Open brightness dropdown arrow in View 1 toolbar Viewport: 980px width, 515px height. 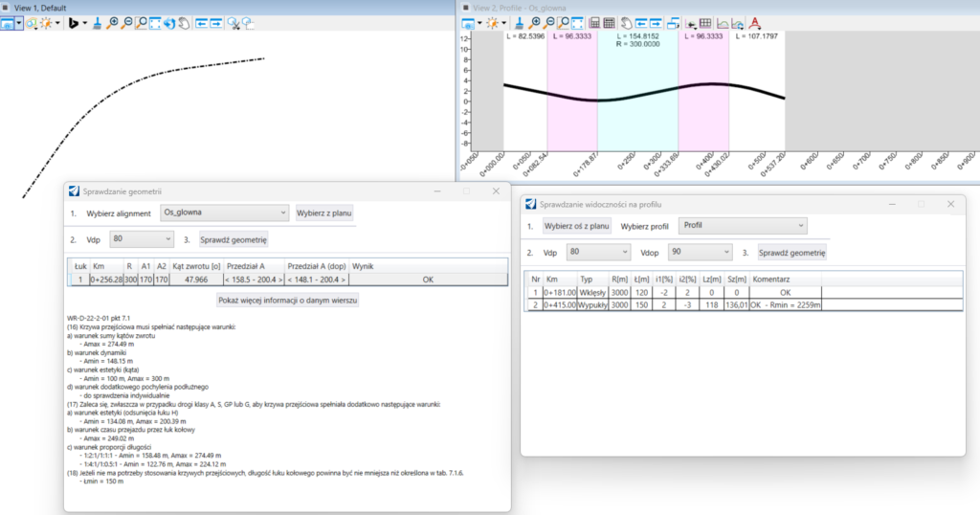(x=57, y=22)
